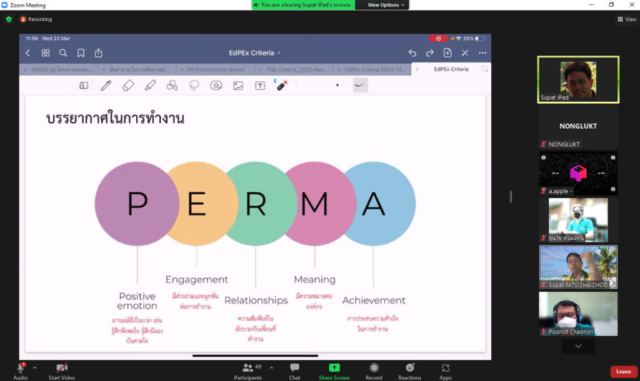
Task: Open the search magnifier in the note app
Action: pyautogui.click(x=63, y=53)
